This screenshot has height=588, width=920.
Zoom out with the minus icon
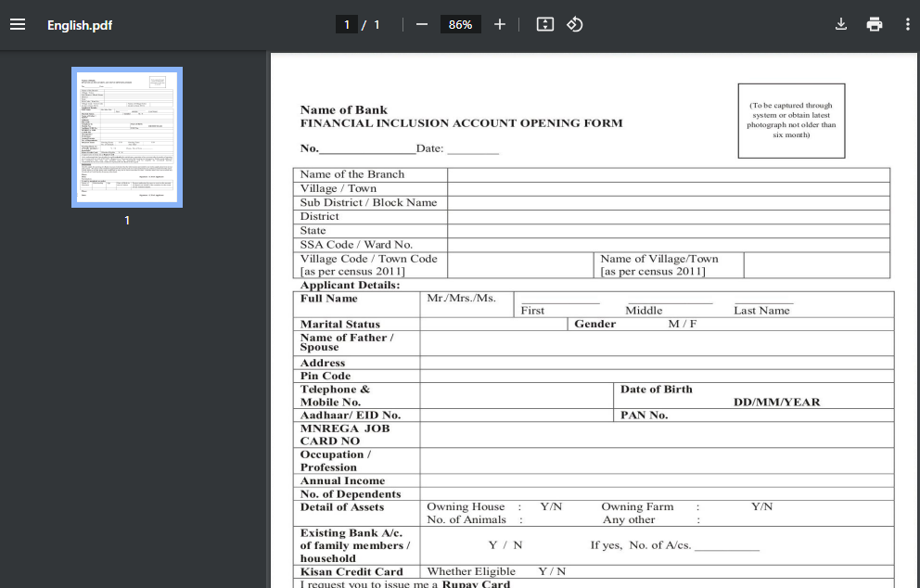click(x=422, y=25)
